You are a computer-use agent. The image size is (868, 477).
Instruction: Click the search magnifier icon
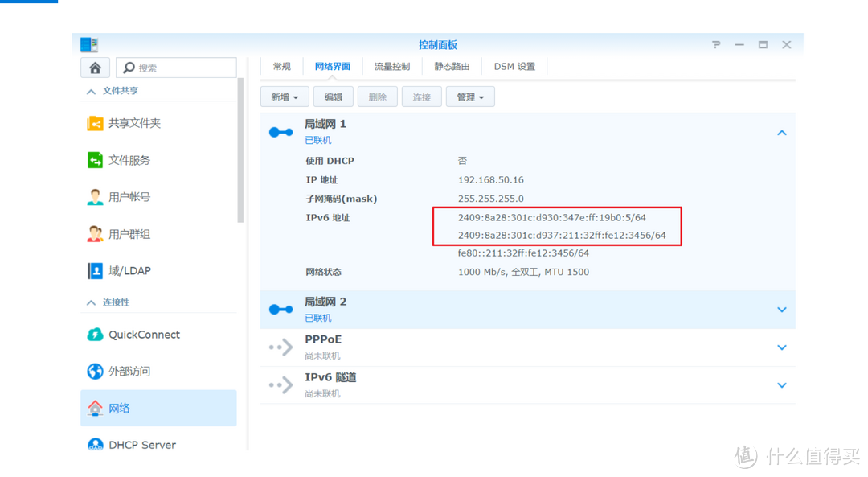(x=129, y=68)
